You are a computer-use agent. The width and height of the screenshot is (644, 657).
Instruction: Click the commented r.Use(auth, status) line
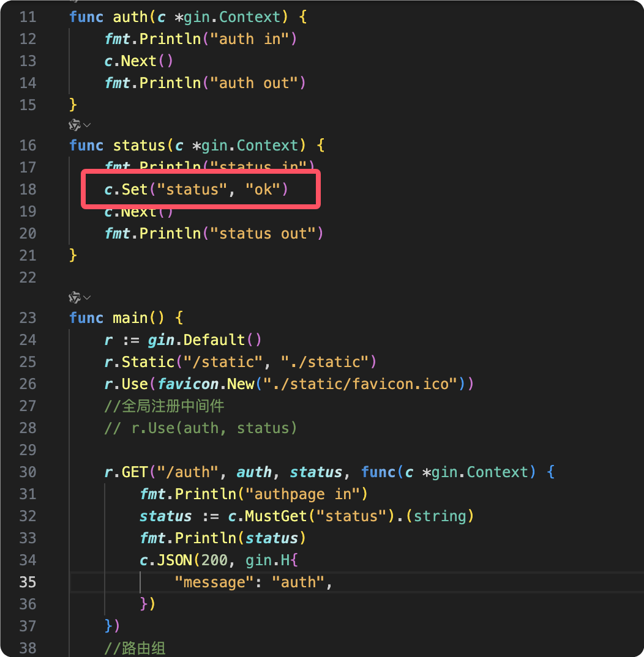pos(201,428)
